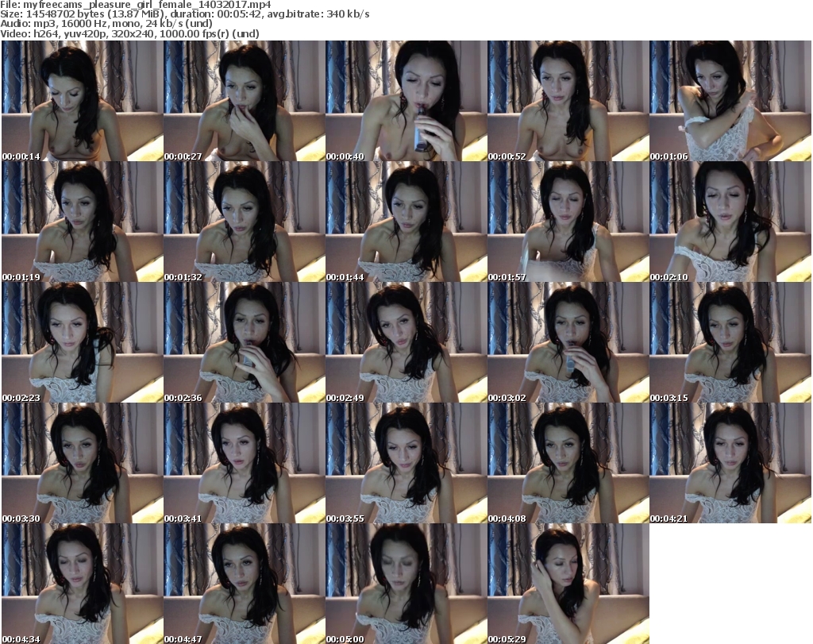Image resolution: width=813 pixels, height=644 pixels.
Task: Pick the frame timestamped 00:01:44
Action: (406, 222)
